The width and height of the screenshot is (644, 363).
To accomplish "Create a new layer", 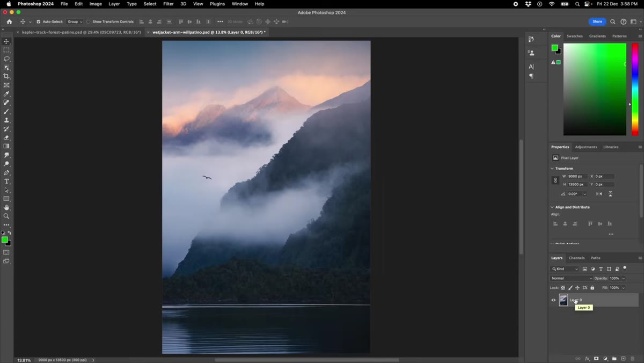I will point(623,358).
